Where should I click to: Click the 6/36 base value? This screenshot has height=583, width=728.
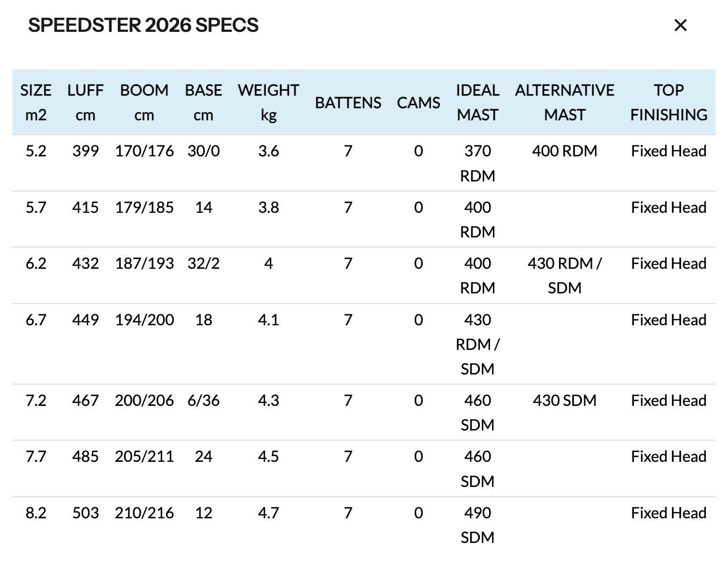tap(203, 400)
